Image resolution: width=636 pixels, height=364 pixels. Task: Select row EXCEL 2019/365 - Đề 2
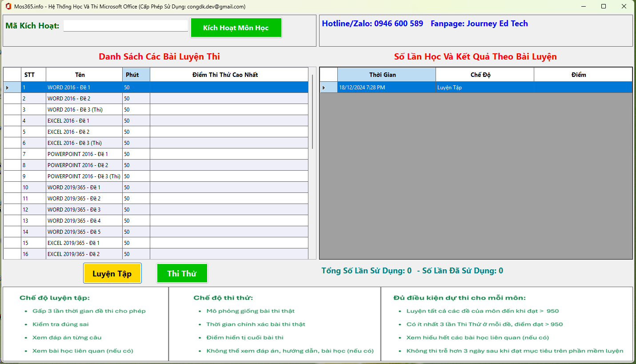(x=156, y=254)
